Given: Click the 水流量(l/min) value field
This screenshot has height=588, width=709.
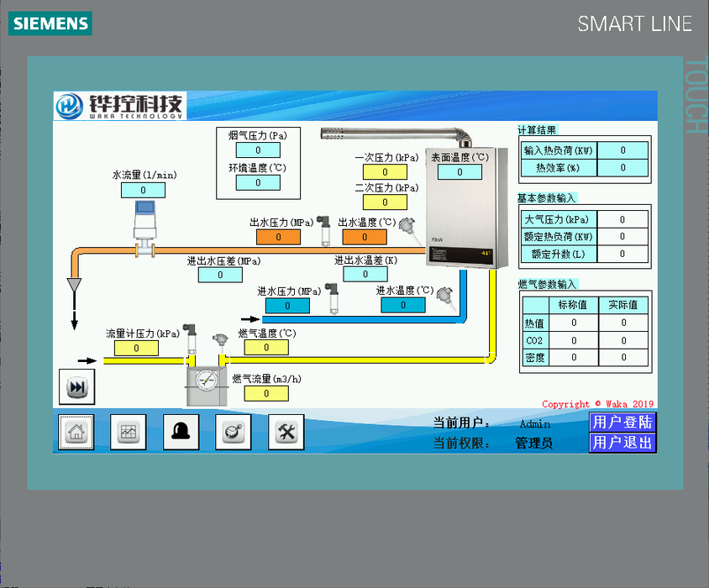Looking at the screenshot, I should pyautogui.click(x=143, y=191).
